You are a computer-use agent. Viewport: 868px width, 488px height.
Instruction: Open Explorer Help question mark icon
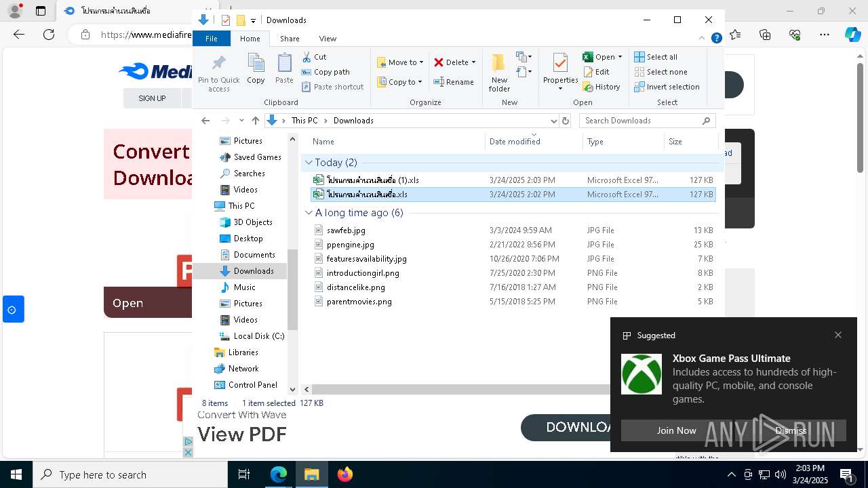pyautogui.click(x=716, y=39)
